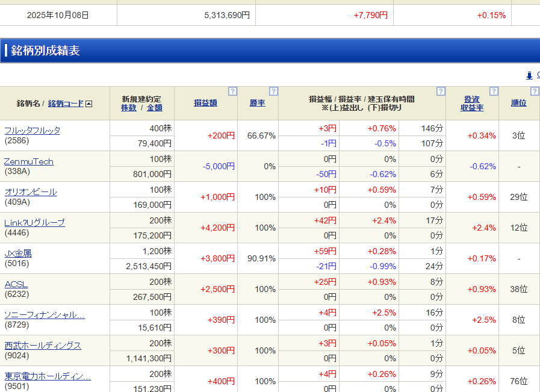Open the 西武ホールディングス stock link
Viewport: 540px width, 392px height.
43,346
